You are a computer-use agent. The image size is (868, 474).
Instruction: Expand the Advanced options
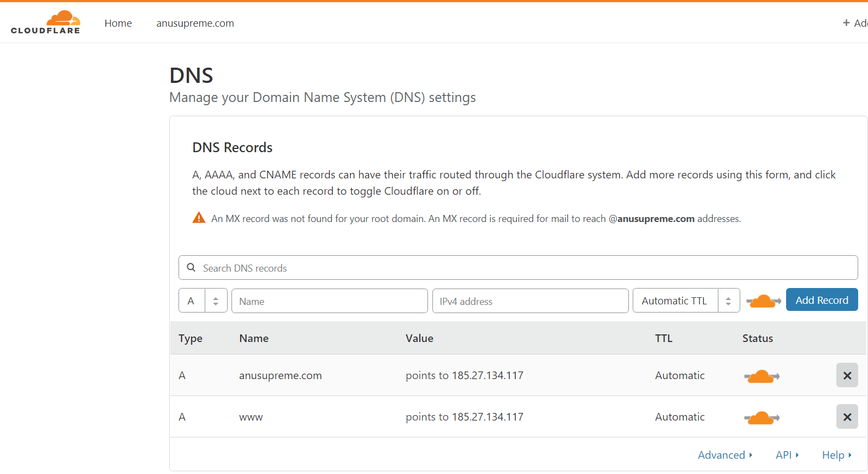pos(725,455)
